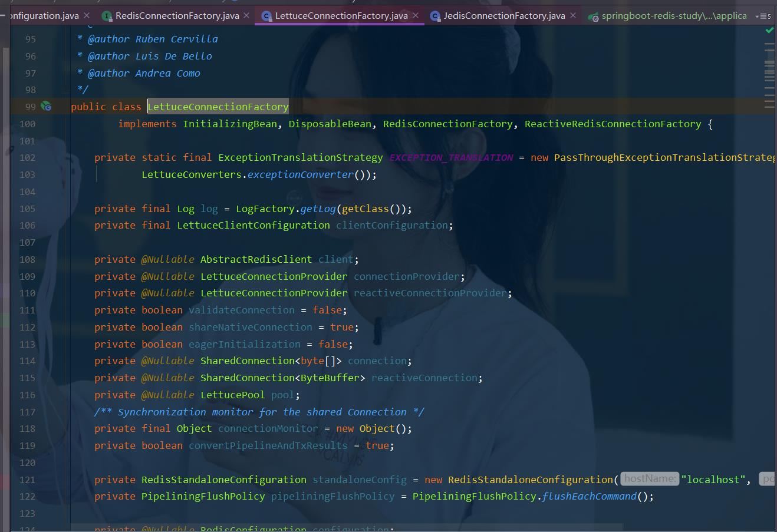This screenshot has height=532, width=777.
Task: Click the clientConfiguration field name
Action: (x=392, y=225)
